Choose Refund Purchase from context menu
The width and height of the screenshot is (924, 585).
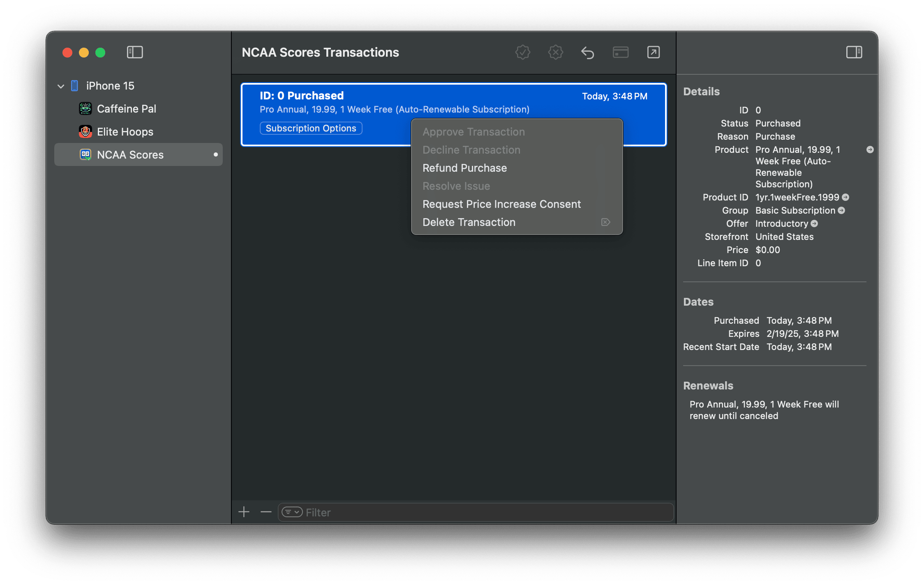[464, 168]
